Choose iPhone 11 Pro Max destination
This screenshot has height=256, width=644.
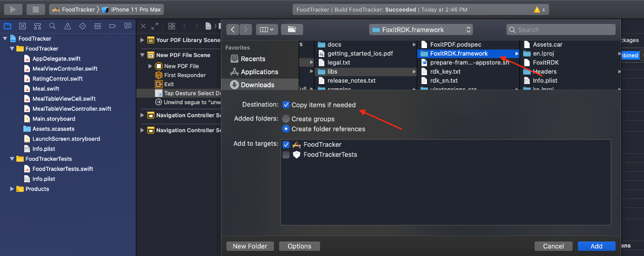pyautogui.click(x=130, y=9)
